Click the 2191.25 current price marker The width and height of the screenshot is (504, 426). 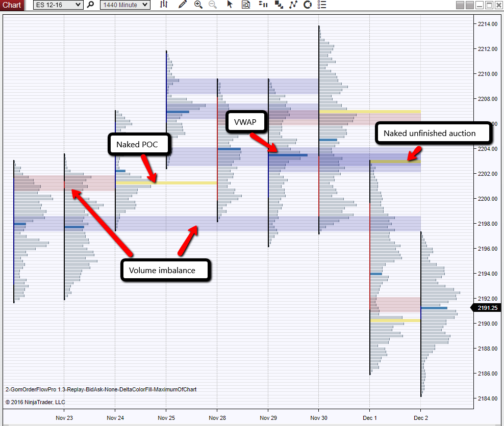coord(486,308)
